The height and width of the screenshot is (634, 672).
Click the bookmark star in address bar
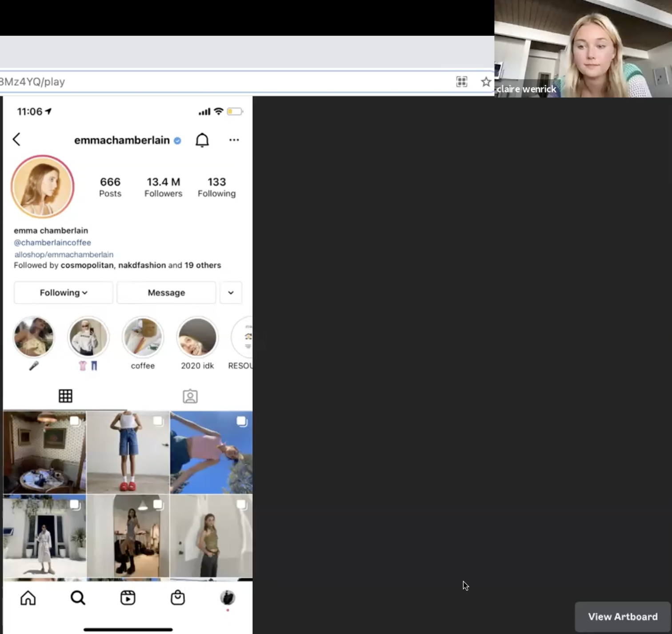click(x=486, y=82)
